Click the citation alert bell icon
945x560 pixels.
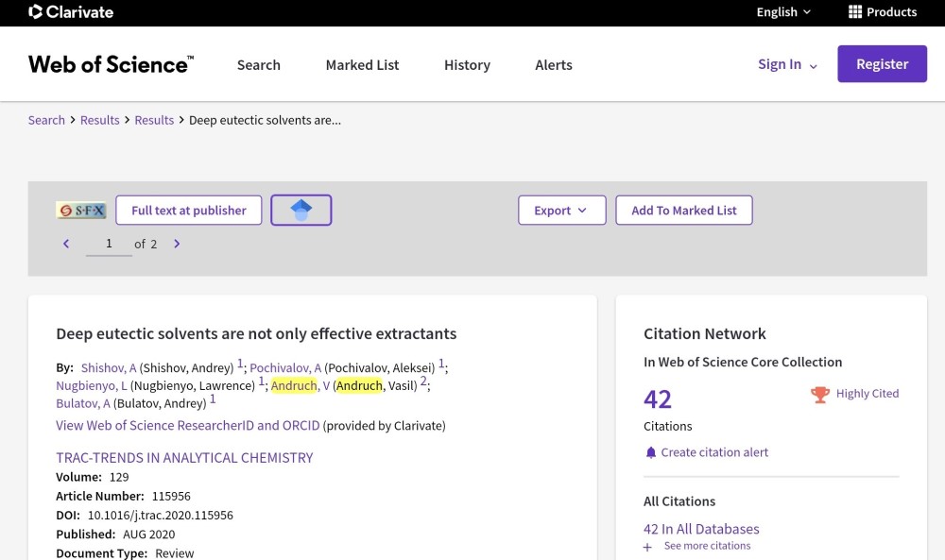click(651, 452)
